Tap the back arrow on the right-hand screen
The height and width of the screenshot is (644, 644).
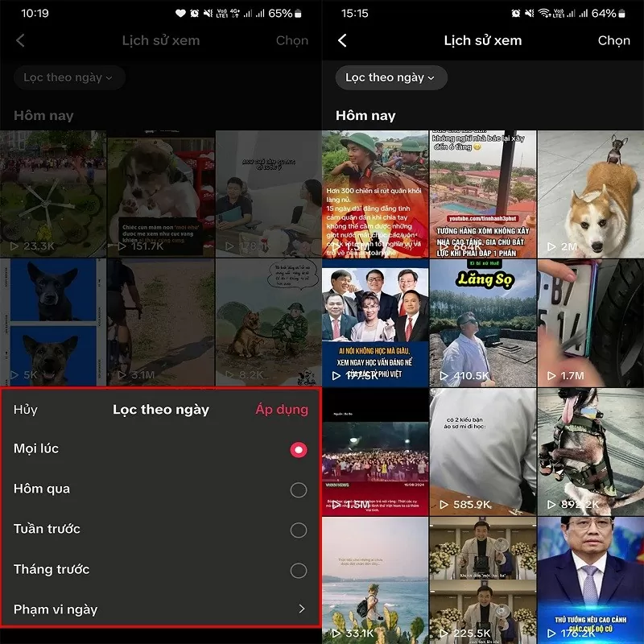341,40
